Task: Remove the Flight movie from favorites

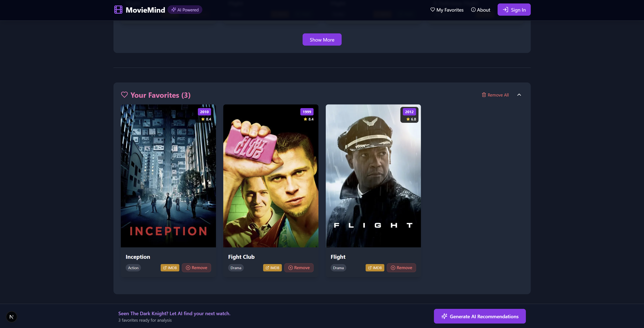Action: [401, 268]
